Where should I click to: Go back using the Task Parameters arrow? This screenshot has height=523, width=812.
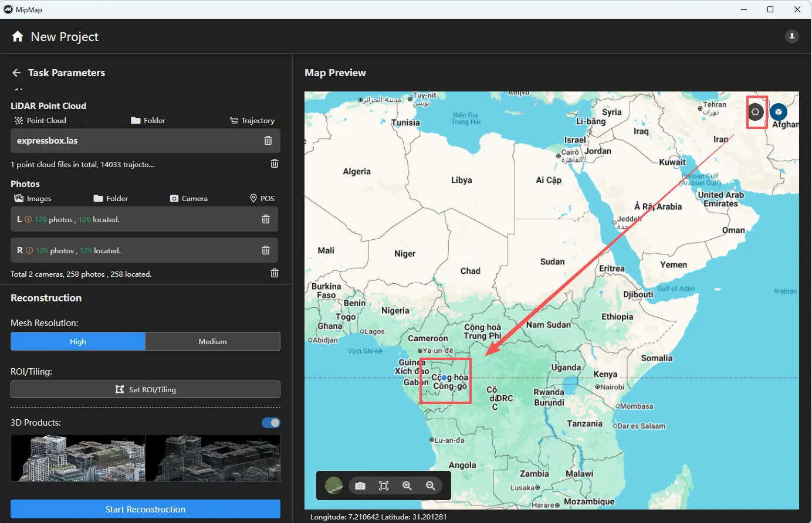pos(16,73)
